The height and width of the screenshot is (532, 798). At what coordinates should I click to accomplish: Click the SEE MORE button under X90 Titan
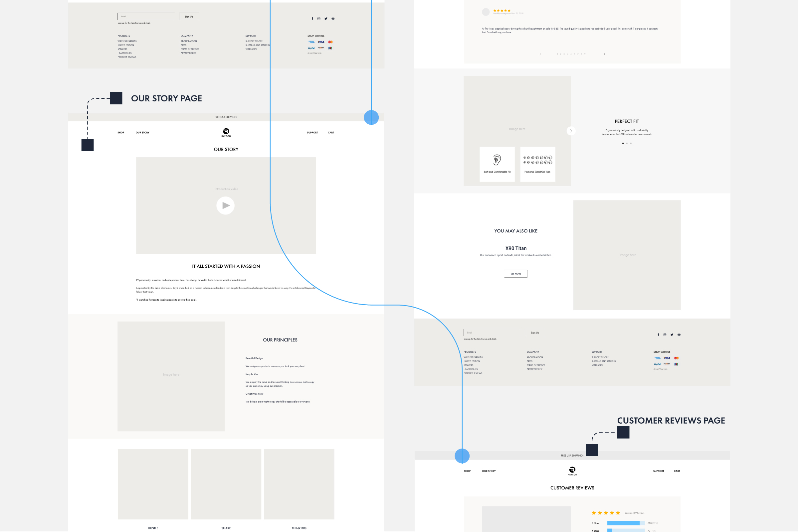click(516, 273)
